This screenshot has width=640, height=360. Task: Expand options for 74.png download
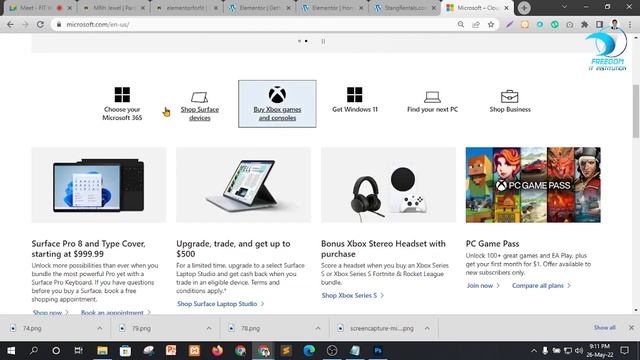[x=100, y=328]
